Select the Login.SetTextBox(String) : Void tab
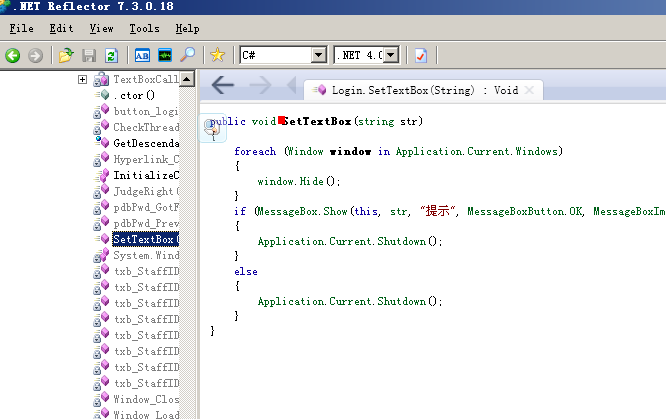 tap(424, 90)
